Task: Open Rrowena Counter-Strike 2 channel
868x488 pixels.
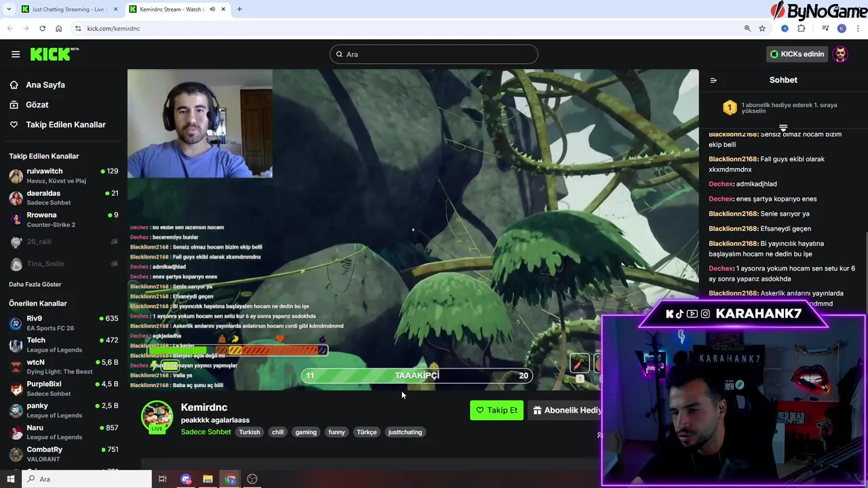Action: click(64, 219)
